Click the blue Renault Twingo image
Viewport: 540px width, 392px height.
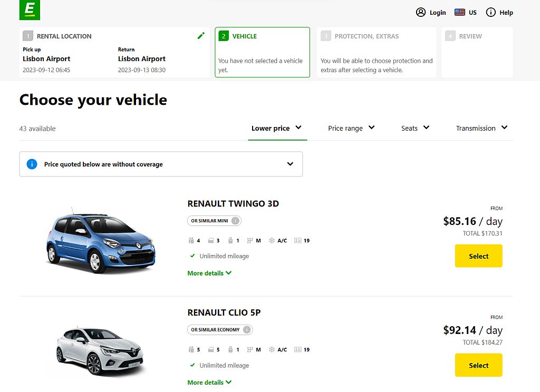[x=100, y=240]
